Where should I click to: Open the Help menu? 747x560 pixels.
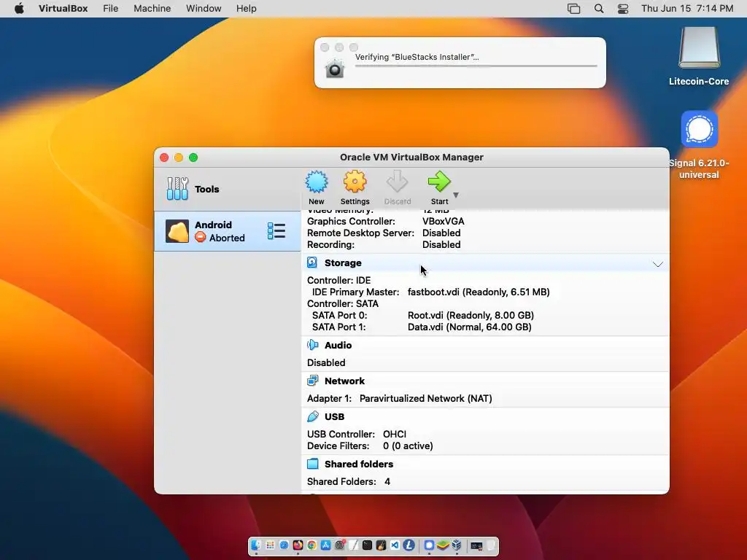coord(247,9)
